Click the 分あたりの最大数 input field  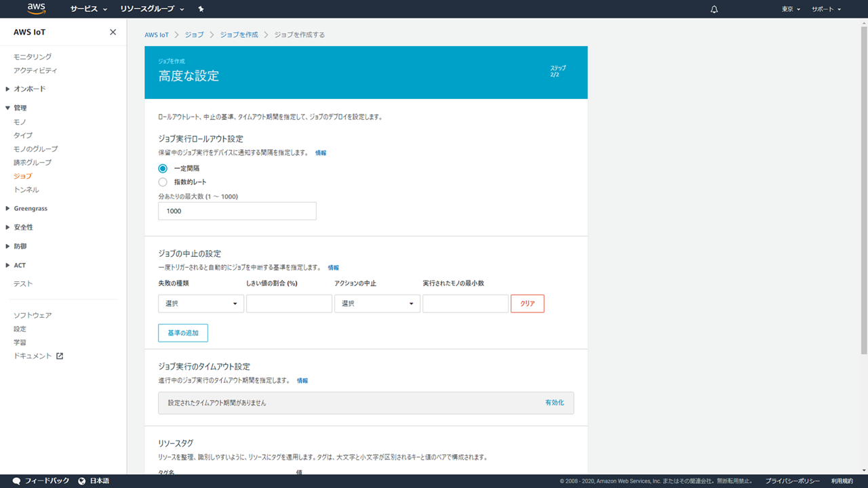[237, 211]
